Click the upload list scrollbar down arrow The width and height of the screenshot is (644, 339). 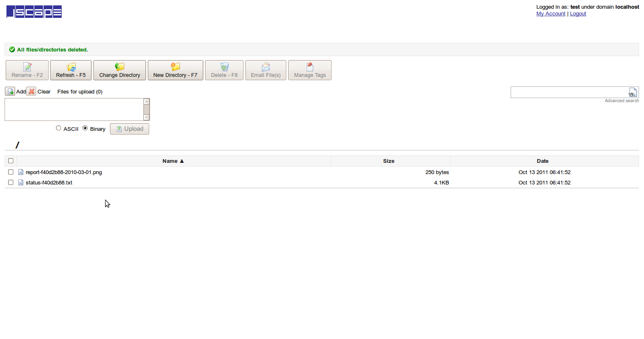tap(146, 118)
